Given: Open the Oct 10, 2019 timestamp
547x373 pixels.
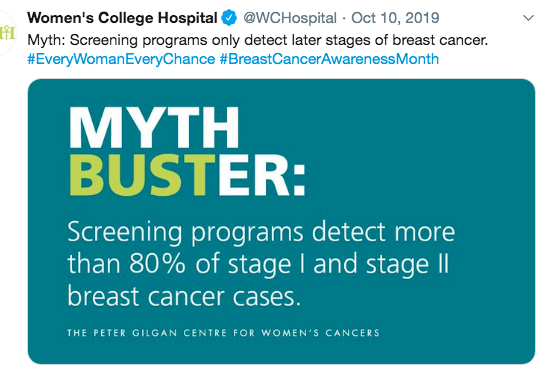Looking at the screenshot, I should click(395, 18).
